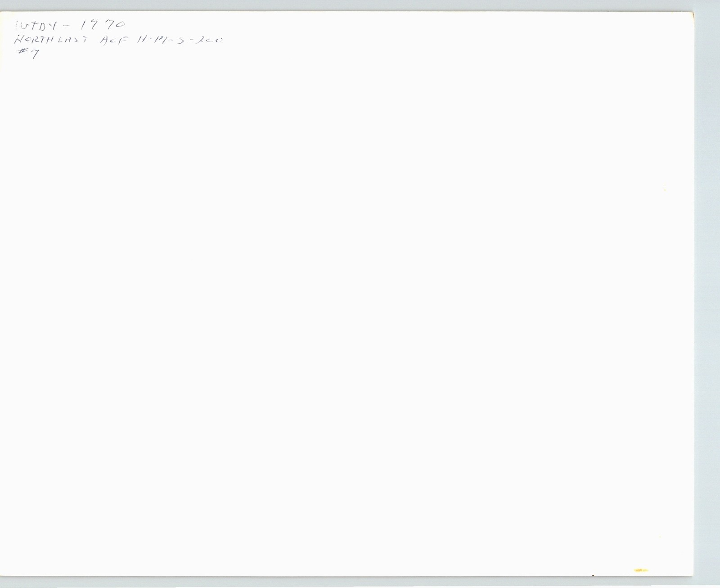Screen dimensions: 720x588
Task: Select the handwritten word NORTHEAST
Action: [51, 40]
